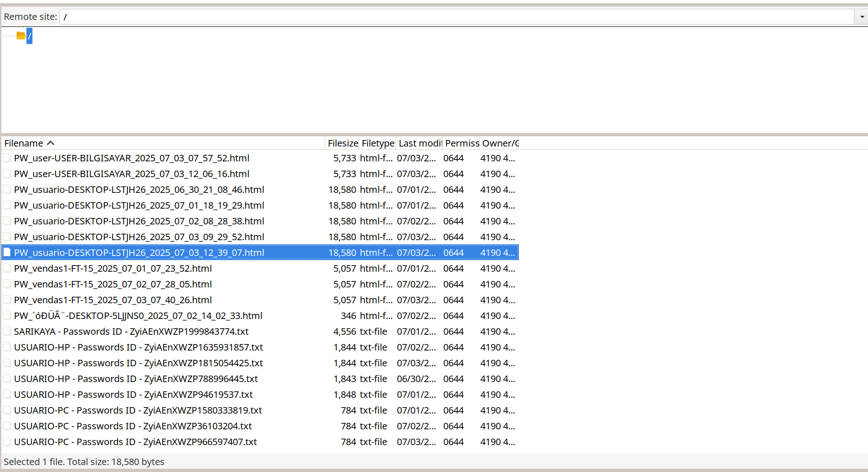Select filename PW_usuario-DESKTOP-LSTJH26_2025_07_03_09_29_52.html
This screenshot has width=868, height=472.
point(139,237)
